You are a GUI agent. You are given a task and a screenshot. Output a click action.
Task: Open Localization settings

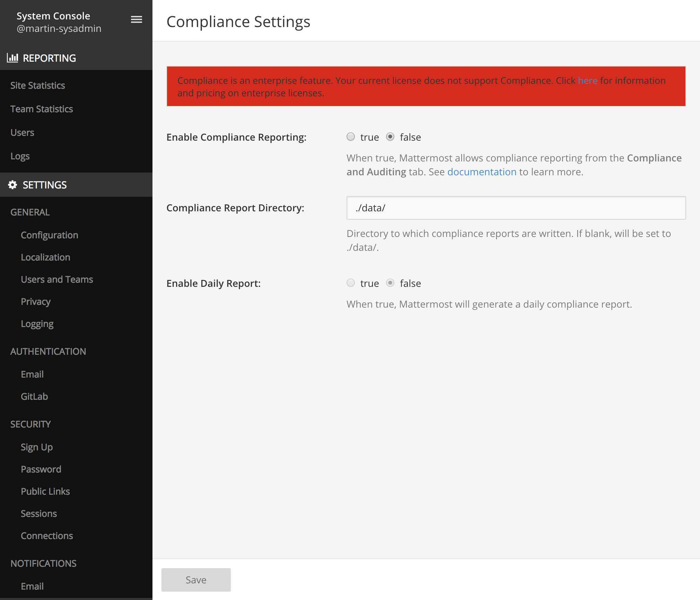coord(45,257)
